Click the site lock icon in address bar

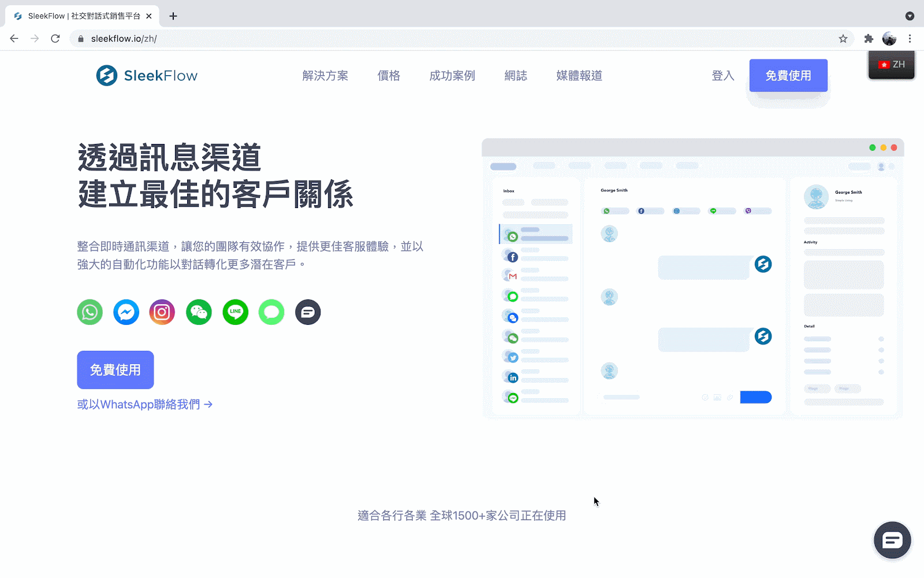coord(81,39)
